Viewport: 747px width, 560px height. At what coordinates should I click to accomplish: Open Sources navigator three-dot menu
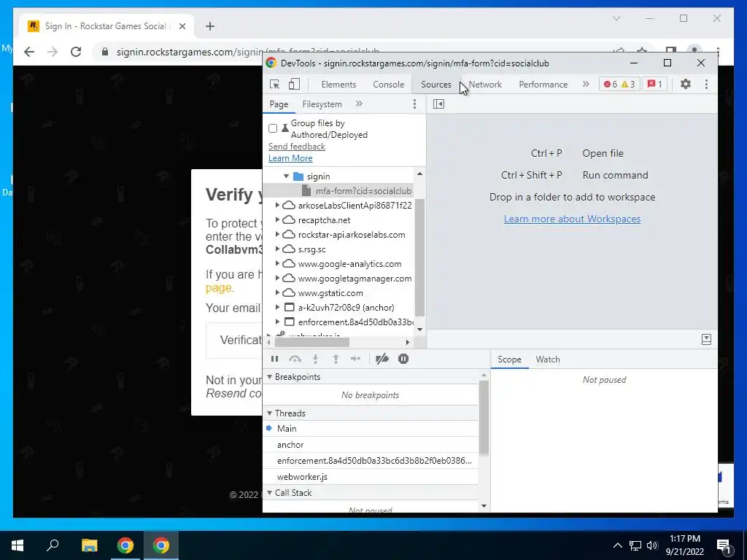tap(414, 104)
